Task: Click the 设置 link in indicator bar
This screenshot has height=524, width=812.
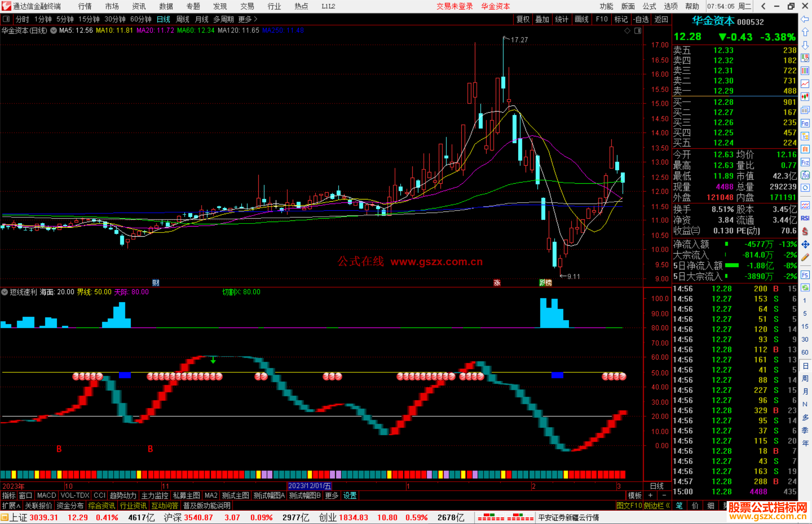Action: [350, 495]
